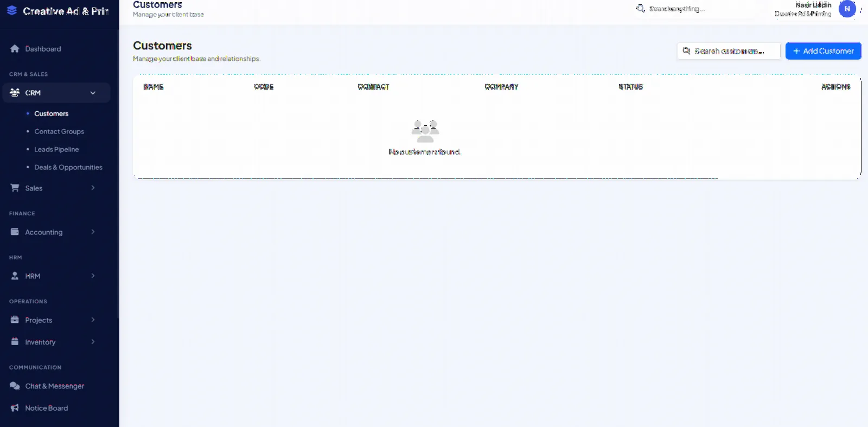Click the CRM people icon
868x427 pixels.
(15, 93)
